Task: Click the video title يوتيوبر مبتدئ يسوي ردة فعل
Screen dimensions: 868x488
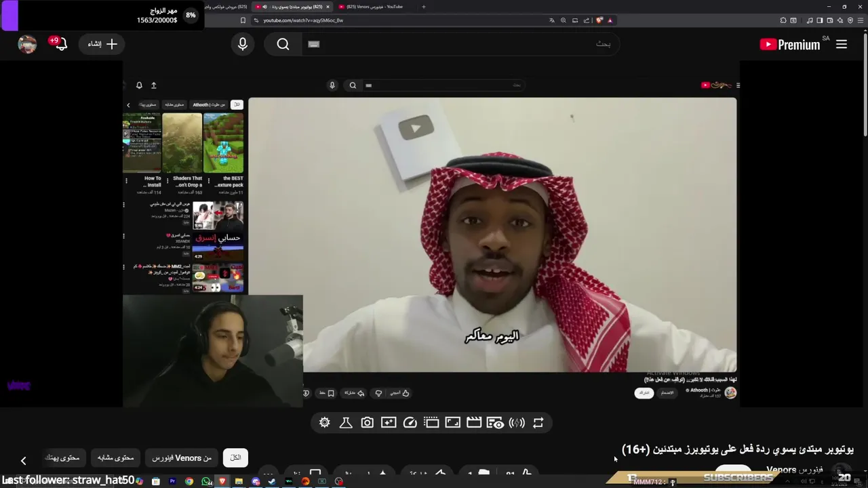Action: coord(738,449)
